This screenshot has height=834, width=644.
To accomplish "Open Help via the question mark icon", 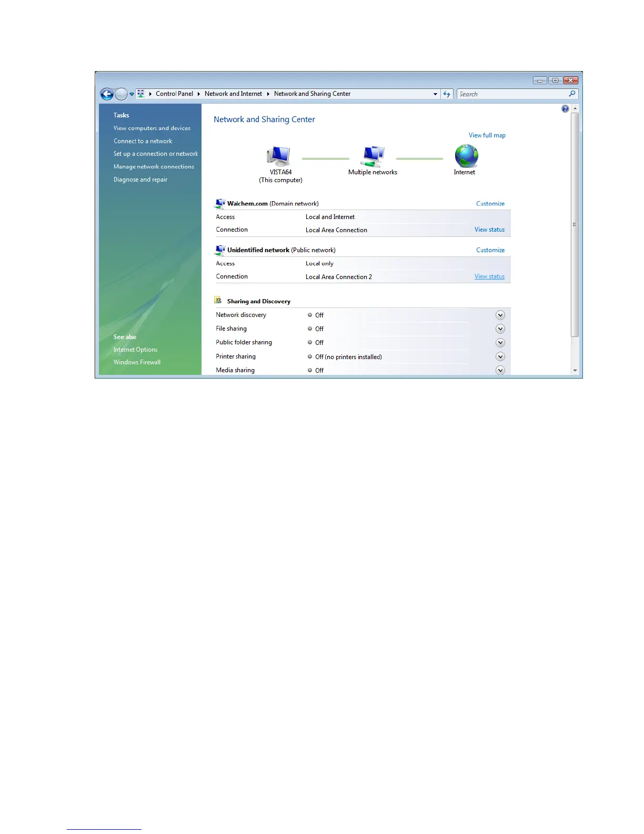I will (565, 108).
